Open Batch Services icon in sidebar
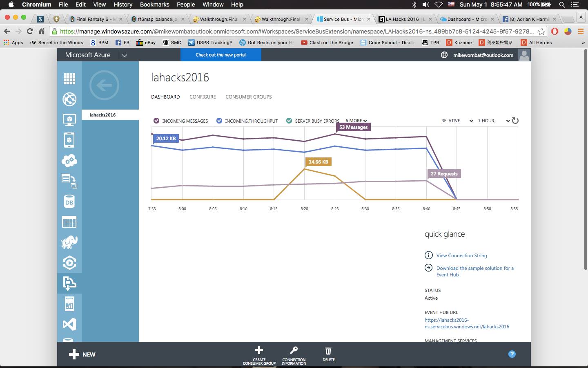 click(69, 181)
